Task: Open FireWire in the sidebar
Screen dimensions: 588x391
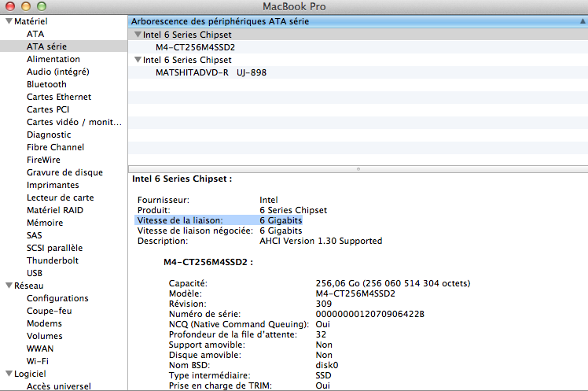Action: [x=43, y=160]
